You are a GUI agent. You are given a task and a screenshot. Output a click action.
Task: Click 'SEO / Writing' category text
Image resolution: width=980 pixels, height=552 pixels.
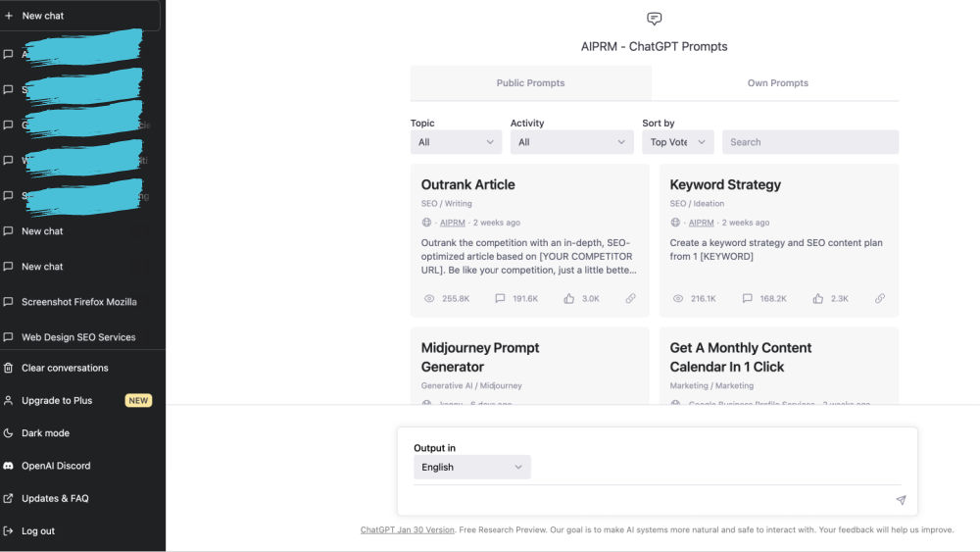coord(446,204)
